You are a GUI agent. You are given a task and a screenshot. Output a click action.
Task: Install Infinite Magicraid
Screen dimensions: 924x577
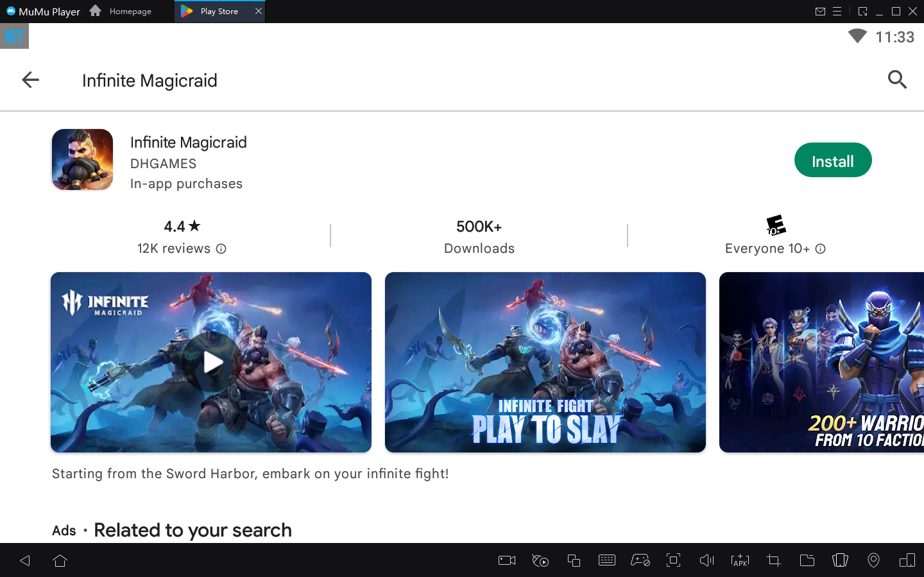833,160
